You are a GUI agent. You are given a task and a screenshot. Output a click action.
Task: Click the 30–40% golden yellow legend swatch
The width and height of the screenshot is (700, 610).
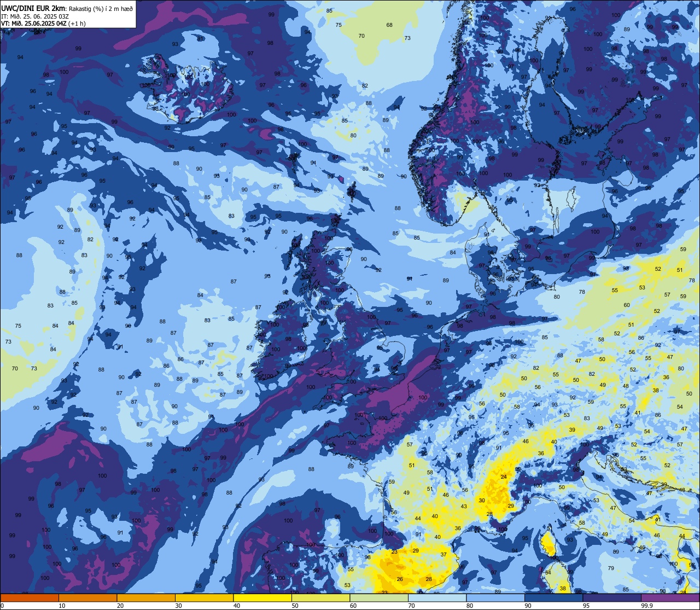[x=204, y=597]
